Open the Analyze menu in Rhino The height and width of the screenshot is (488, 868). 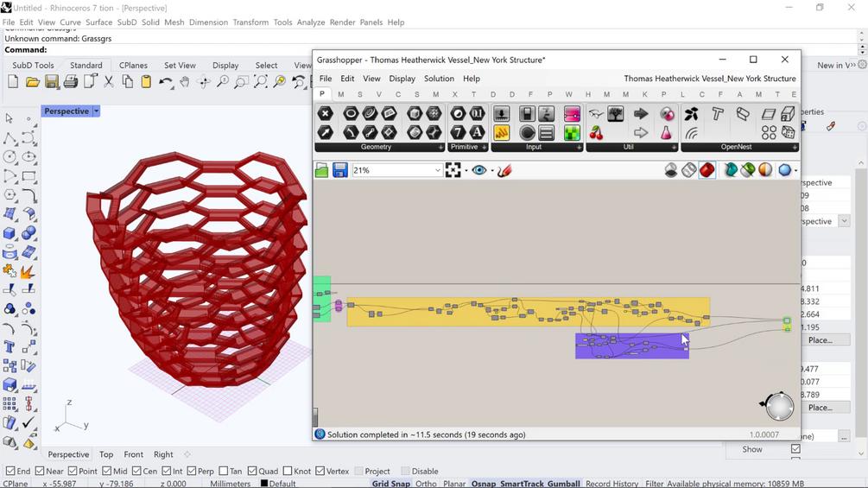(x=311, y=22)
